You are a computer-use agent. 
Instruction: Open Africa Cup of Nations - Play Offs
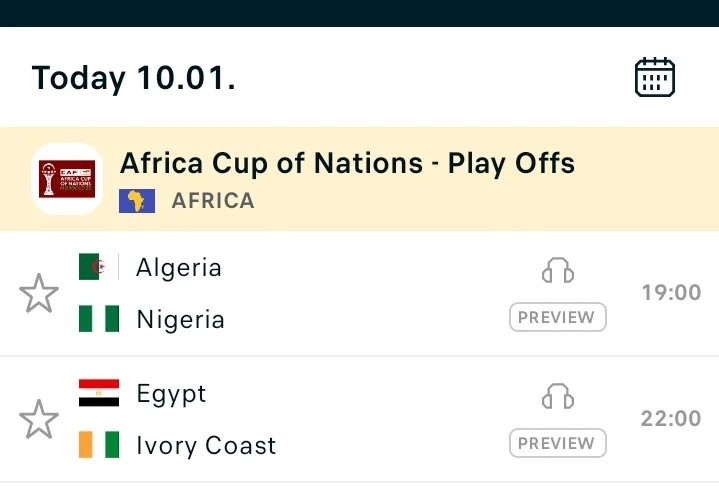347,163
